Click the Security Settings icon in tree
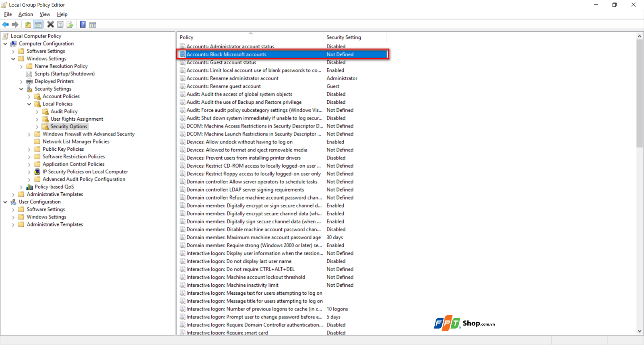Viewport: 644px width, 345px height. click(x=29, y=89)
